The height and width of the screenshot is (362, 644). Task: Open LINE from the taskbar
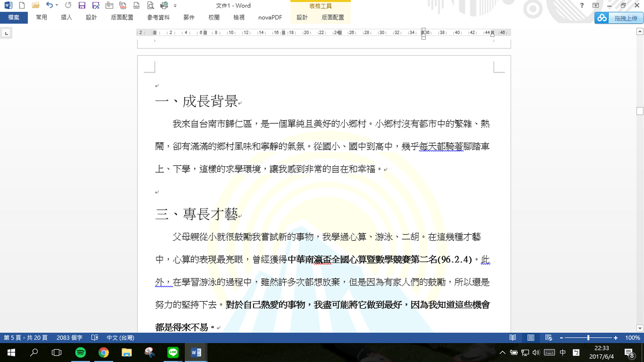173,352
